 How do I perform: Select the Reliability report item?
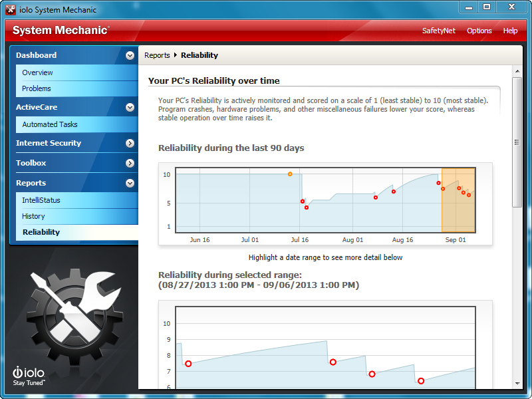point(77,232)
